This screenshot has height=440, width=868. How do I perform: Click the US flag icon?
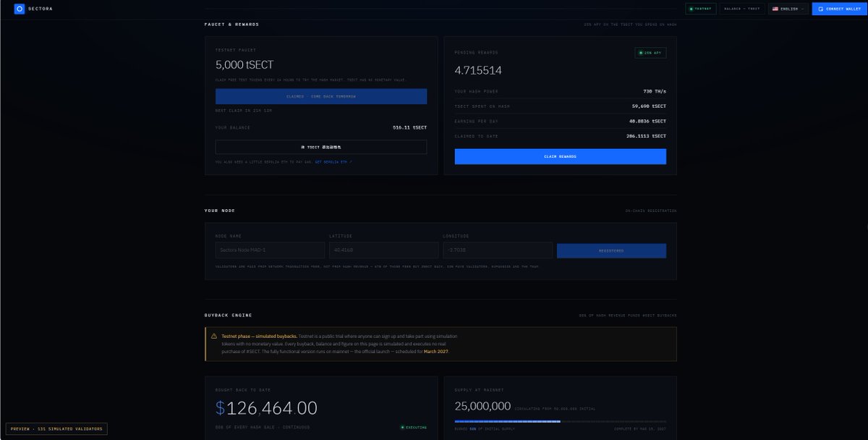point(775,9)
